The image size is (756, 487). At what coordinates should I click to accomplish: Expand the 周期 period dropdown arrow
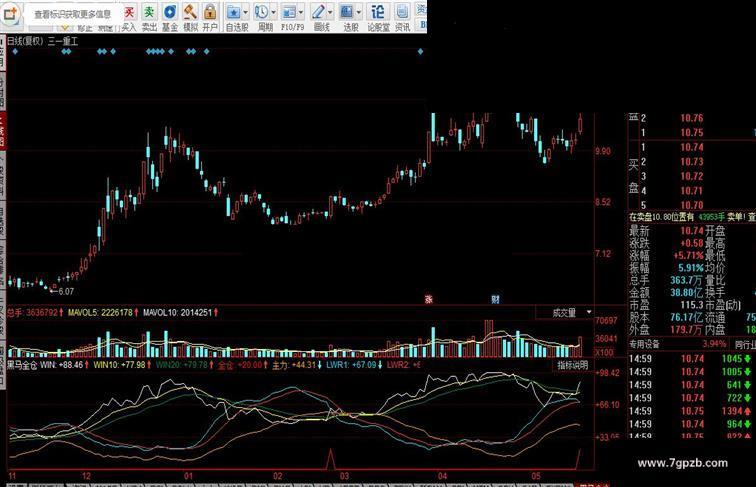tap(275, 12)
